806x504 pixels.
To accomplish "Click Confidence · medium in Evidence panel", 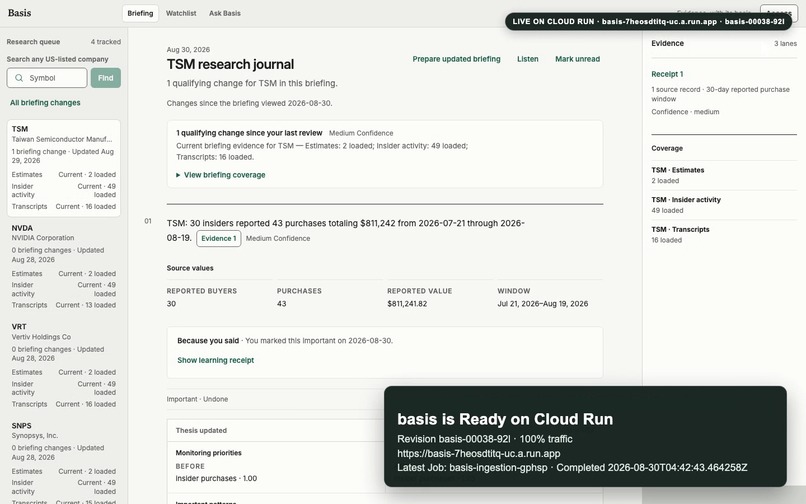I will [685, 112].
